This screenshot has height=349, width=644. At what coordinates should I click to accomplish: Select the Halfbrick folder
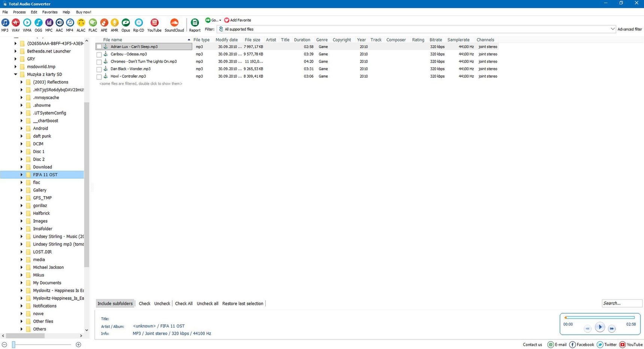click(x=41, y=213)
